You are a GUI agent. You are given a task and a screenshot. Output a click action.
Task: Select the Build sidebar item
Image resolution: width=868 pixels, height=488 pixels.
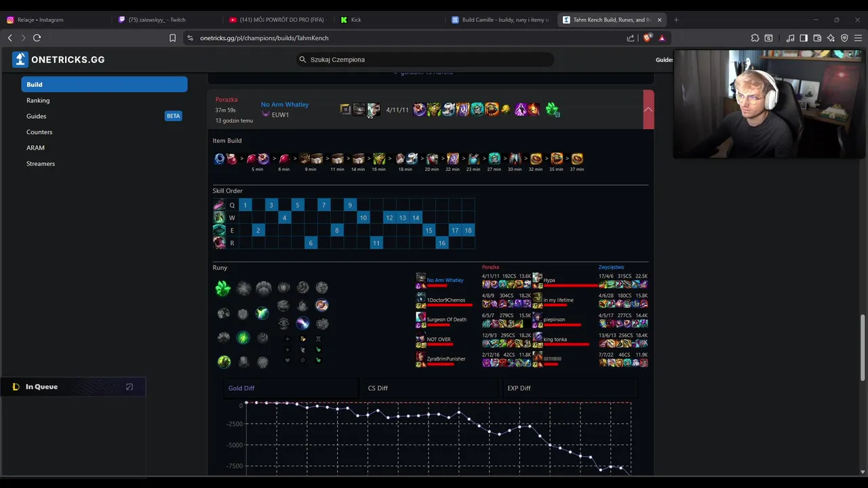[104, 84]
